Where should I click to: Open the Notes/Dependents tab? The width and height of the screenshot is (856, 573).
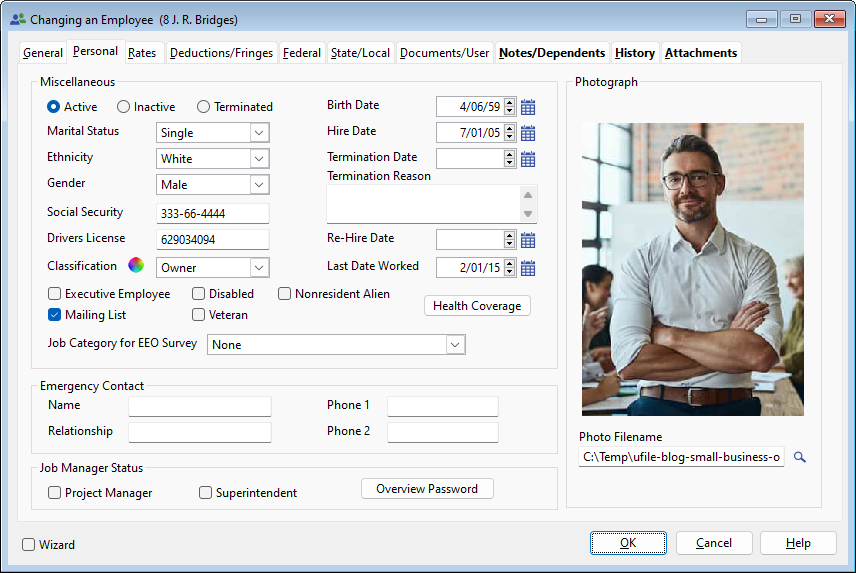click(x=552, y=53)
